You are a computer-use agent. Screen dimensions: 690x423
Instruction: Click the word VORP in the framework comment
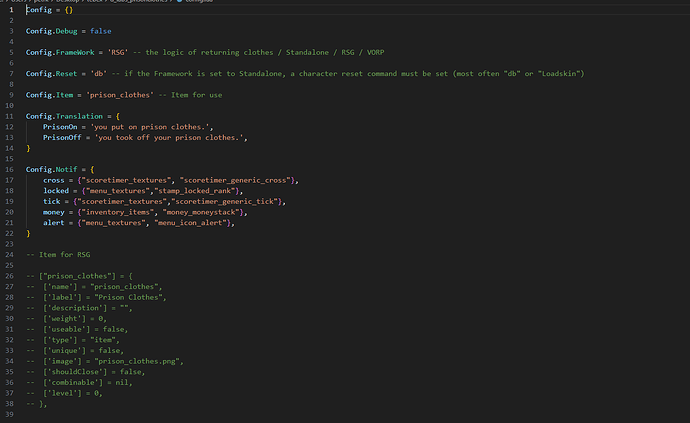click(x=375, y=52)
